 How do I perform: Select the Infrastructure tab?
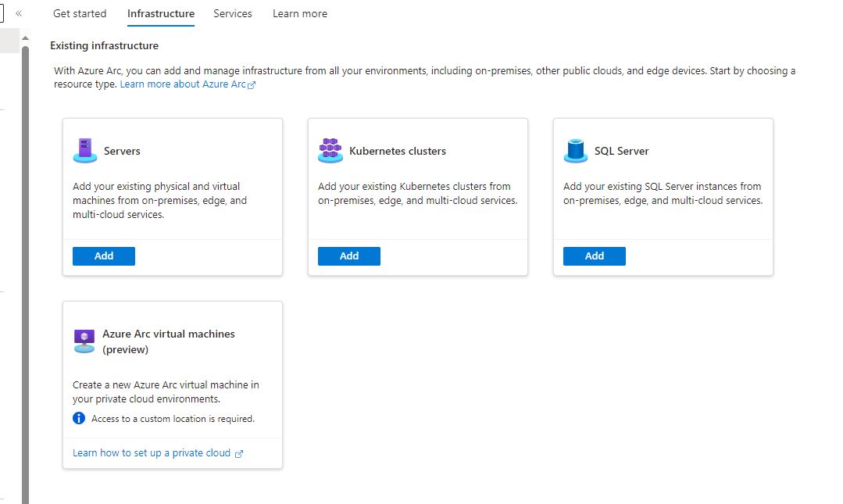coord(161,13)
